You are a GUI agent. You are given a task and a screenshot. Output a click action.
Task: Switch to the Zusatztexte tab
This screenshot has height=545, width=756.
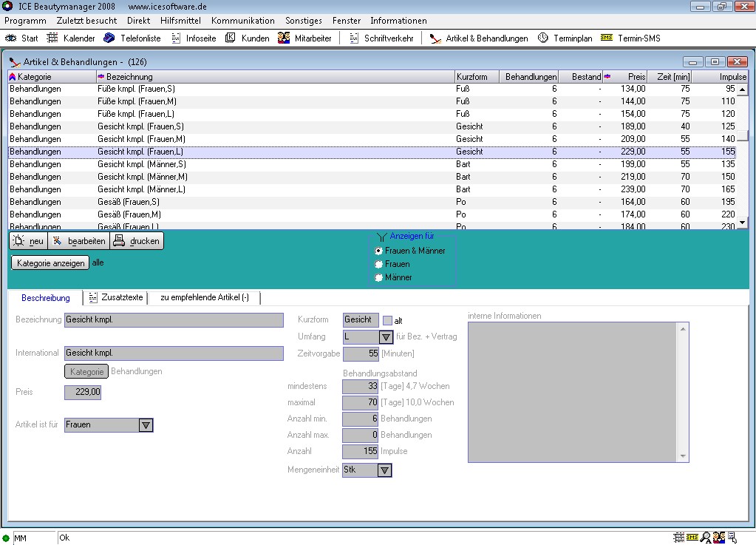(x=116, y=297)
